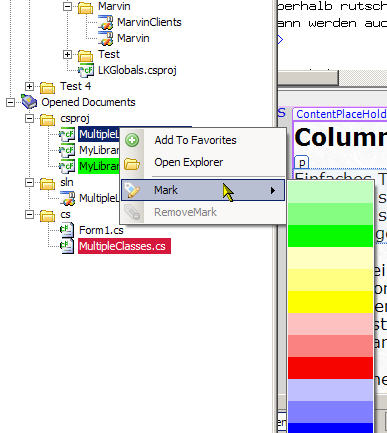Click the project icon of selected MultipleL item

[x=67, y=134]
